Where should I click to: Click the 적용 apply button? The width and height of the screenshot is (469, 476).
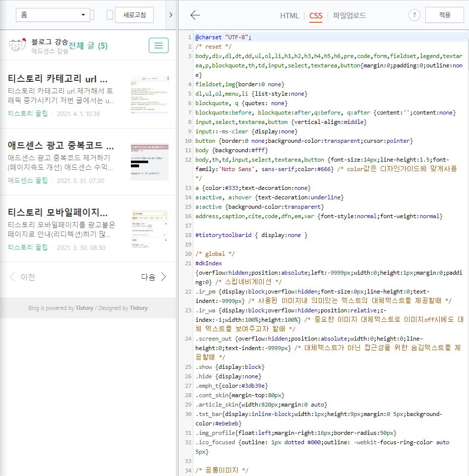pos(444,15)
